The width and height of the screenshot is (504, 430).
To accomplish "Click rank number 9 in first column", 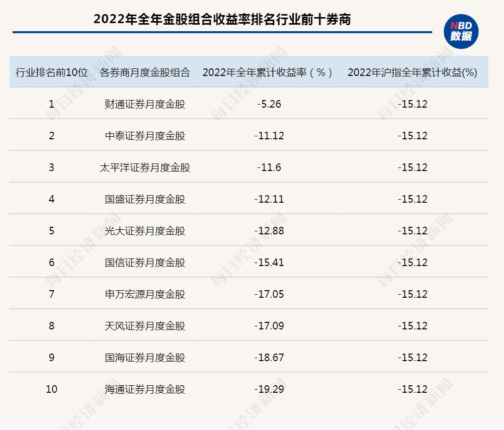I will 51,358.
